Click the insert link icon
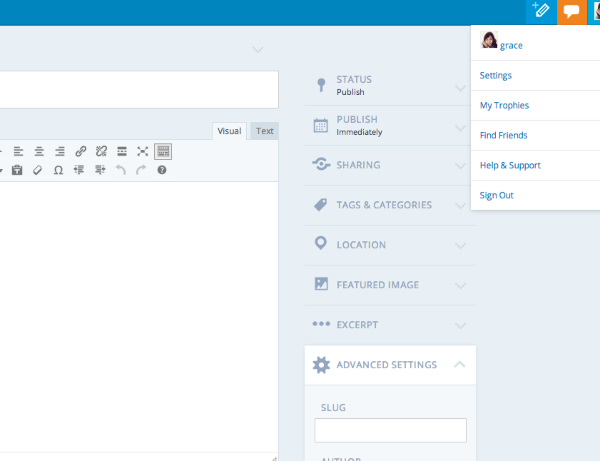 coord(81,151)
